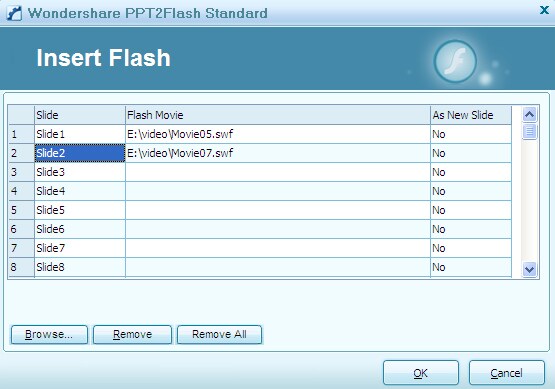
Task: Select the Flash Movie column header
Action: click(278, 115)
